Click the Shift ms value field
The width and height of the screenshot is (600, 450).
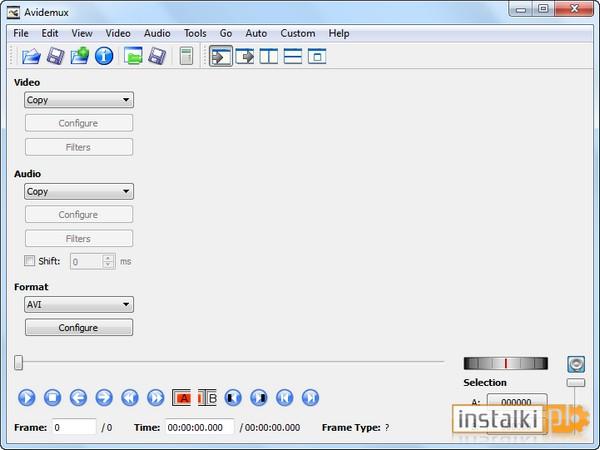[x=86, y=261]
